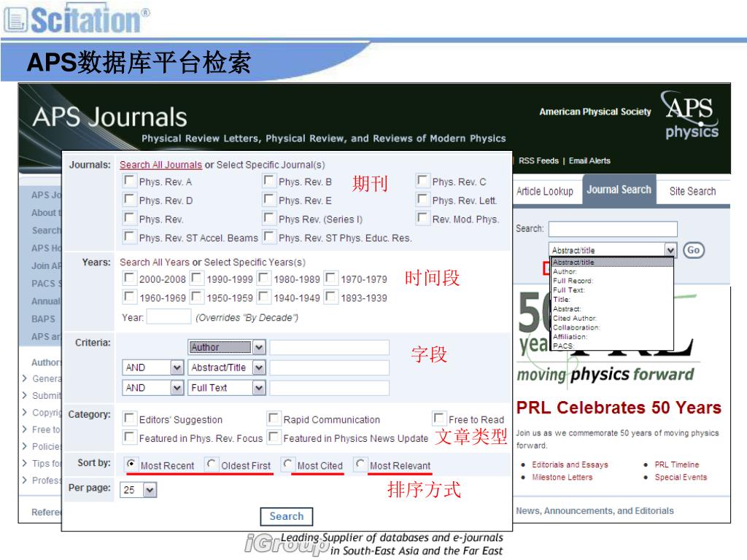Switch to Article Lookup tab
747x560 pixels.
click(544, 192)
